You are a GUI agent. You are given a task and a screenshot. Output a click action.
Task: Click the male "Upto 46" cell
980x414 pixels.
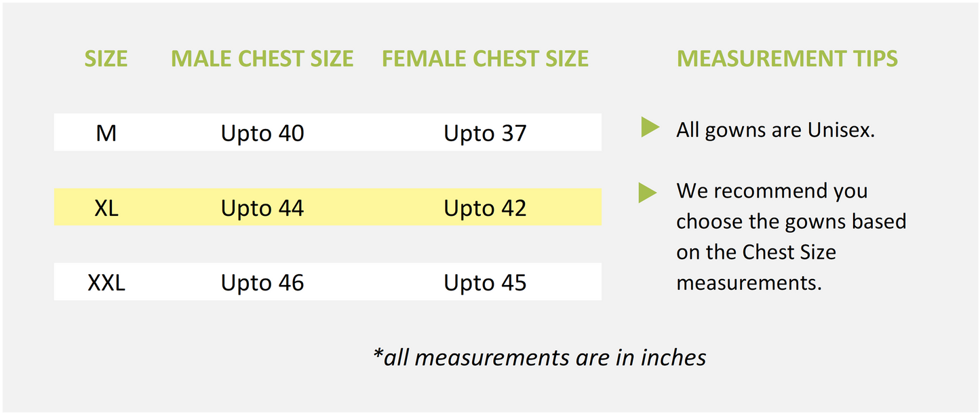[x=262, y=282]
